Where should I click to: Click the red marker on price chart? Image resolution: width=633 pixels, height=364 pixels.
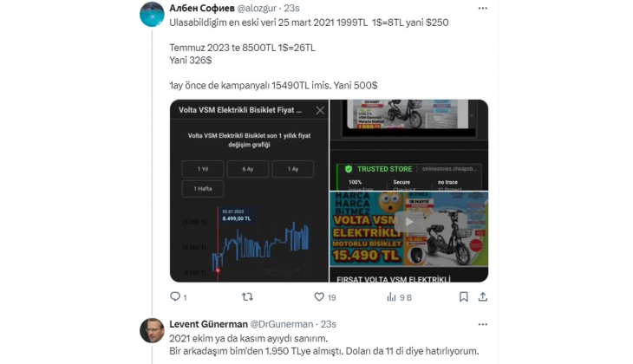pos(218,270)
